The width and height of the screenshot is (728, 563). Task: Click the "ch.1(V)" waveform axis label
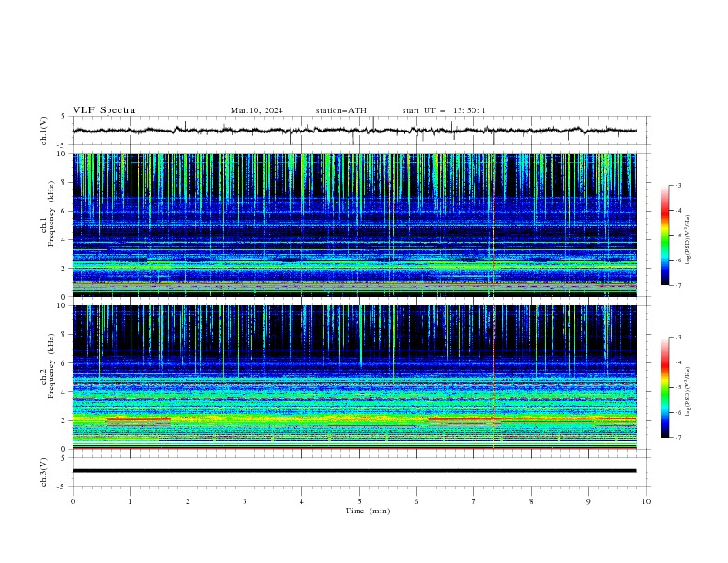click(44, 131)
